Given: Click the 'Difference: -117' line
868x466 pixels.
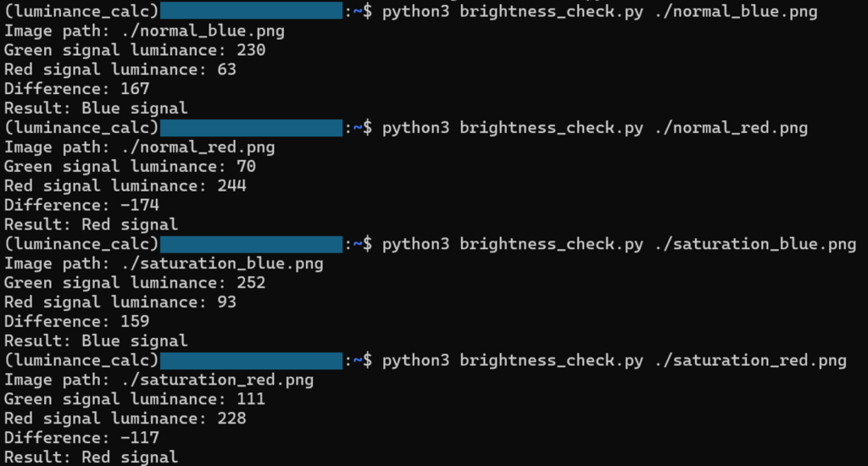Looking at the screenshot, I should (x=82, y=438).
